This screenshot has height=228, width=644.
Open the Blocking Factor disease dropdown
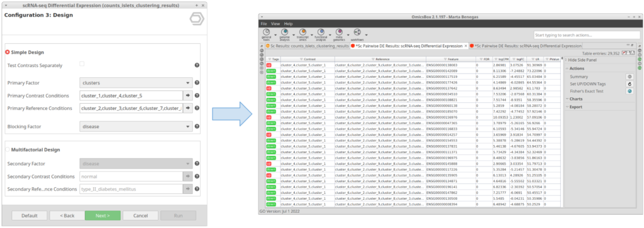click(136, 127)
